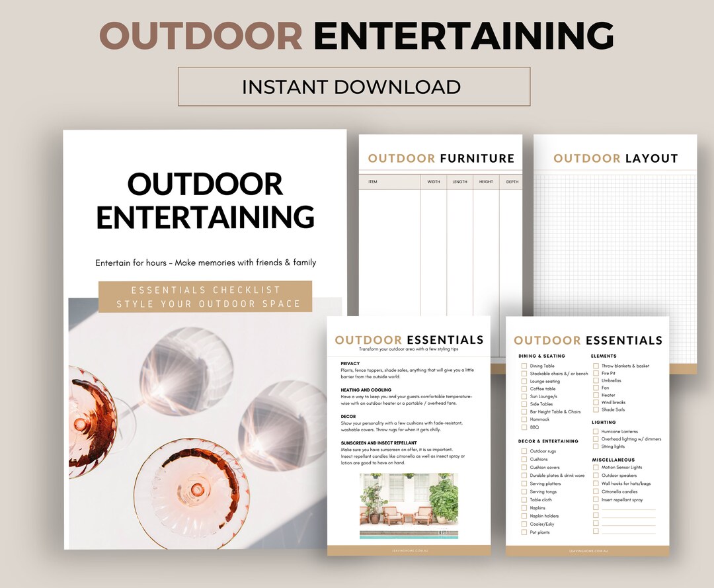The image size is (714, 588).
Task: Select the OUTDOOR FURNITURE page header
Action: (440, 159)
